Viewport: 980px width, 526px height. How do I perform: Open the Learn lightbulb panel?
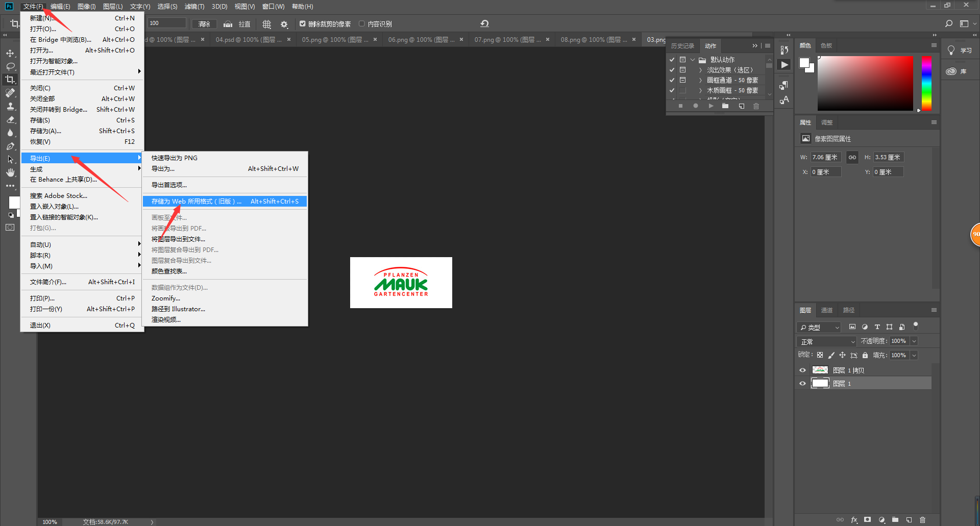(x=951, y=50)
